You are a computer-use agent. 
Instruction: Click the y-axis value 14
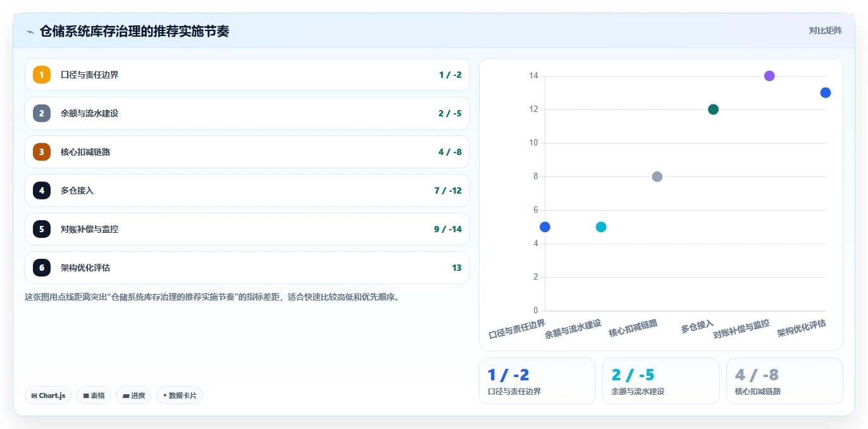coord(533,76)
